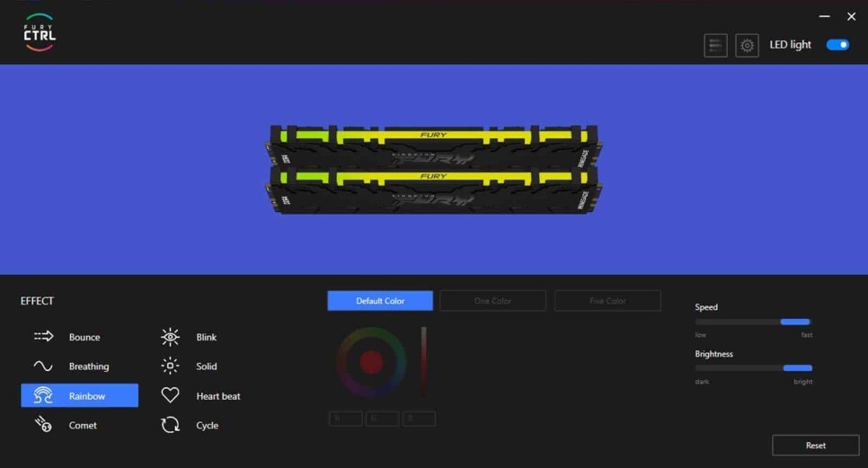
Task: Adjust the Speed slider
Action: [753, 322]
